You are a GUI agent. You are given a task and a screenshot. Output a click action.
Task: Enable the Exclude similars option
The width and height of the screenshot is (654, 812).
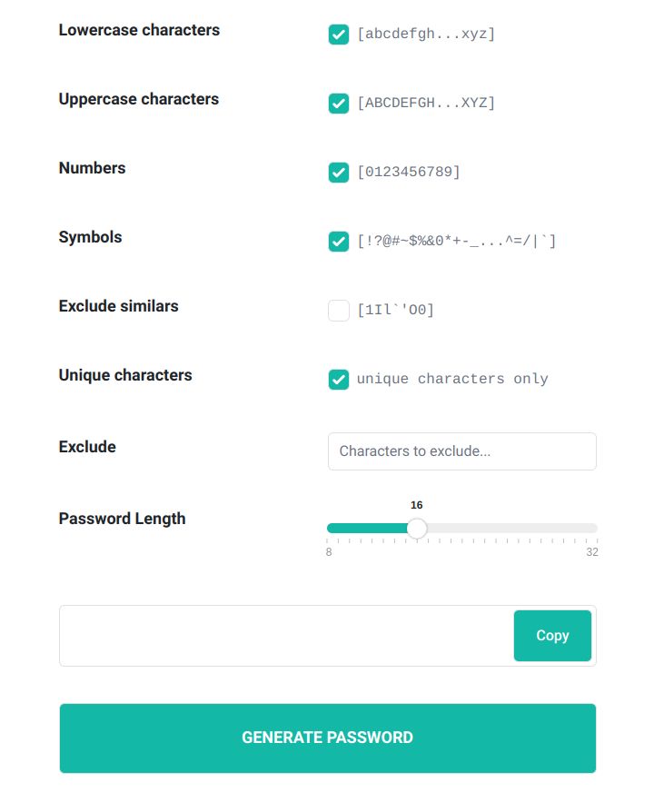pos(338,310)
